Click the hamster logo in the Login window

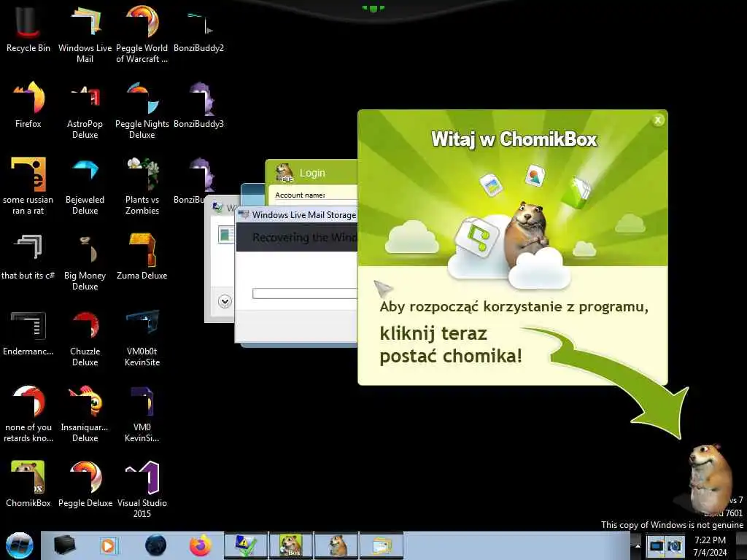coord(285,173)
